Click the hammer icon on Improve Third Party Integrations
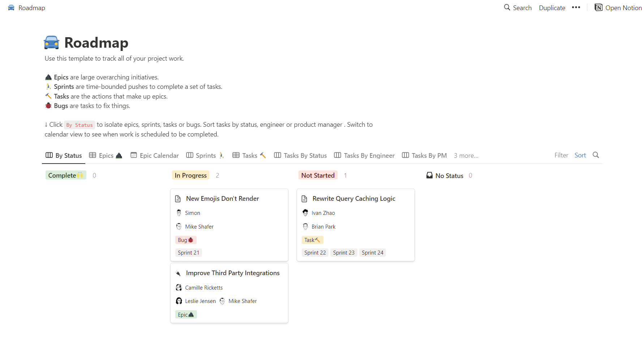 [178, 273]
